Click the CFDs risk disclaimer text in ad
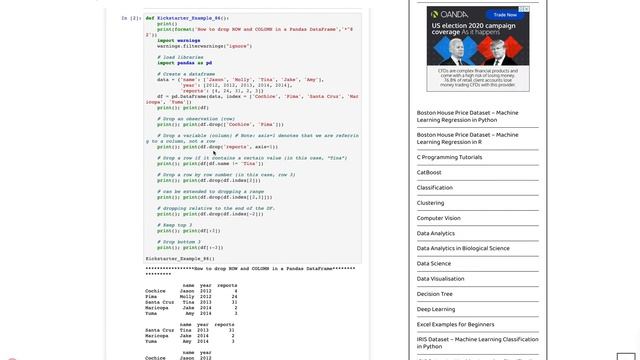The width and height of the screenshot is (640, 360). pos(478,78)
